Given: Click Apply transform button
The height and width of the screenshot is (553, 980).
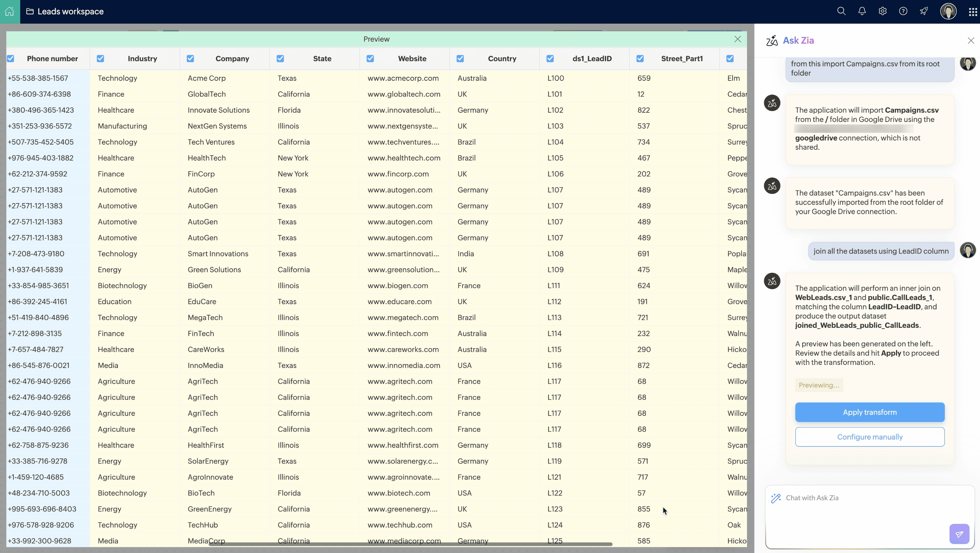Looking at the screenshot, I should (870, 412).
